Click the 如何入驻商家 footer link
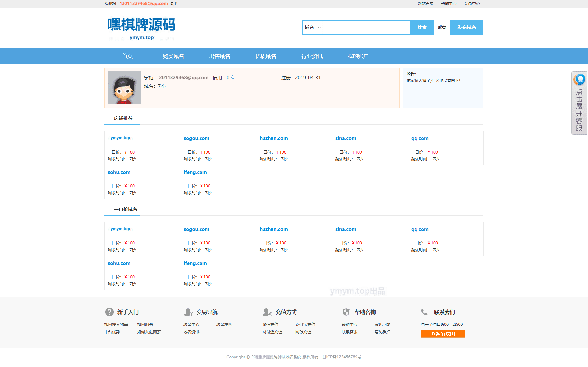The image size is (588, 367). pyautogui.click(x=149, y=332)
